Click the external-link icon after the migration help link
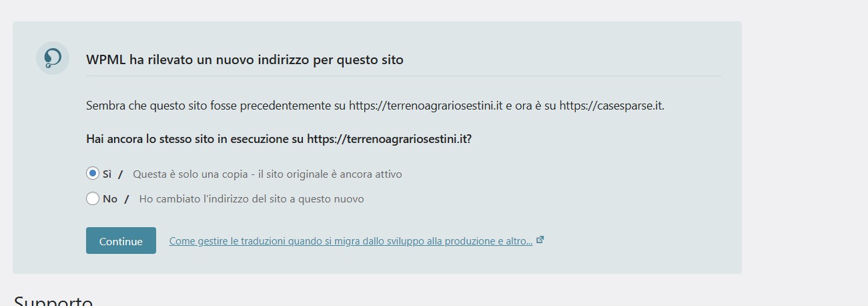 540,240
